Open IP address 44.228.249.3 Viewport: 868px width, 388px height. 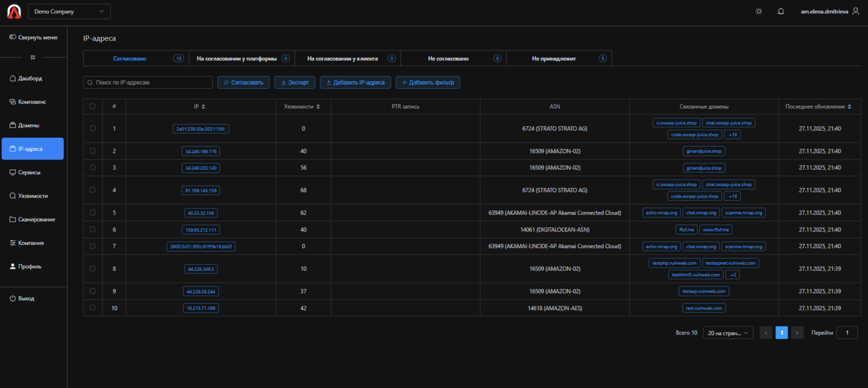point(201,269)
